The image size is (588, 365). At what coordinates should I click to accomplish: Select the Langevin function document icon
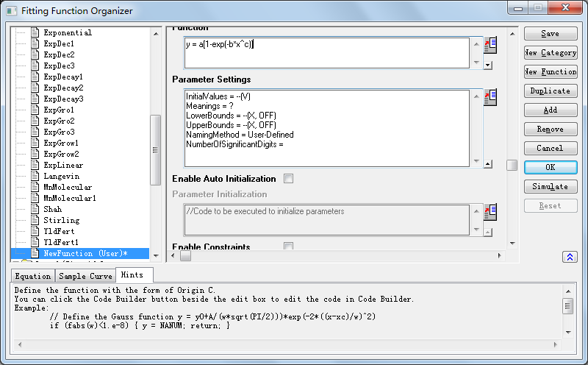pyautogui.click(x=34, y=176)
